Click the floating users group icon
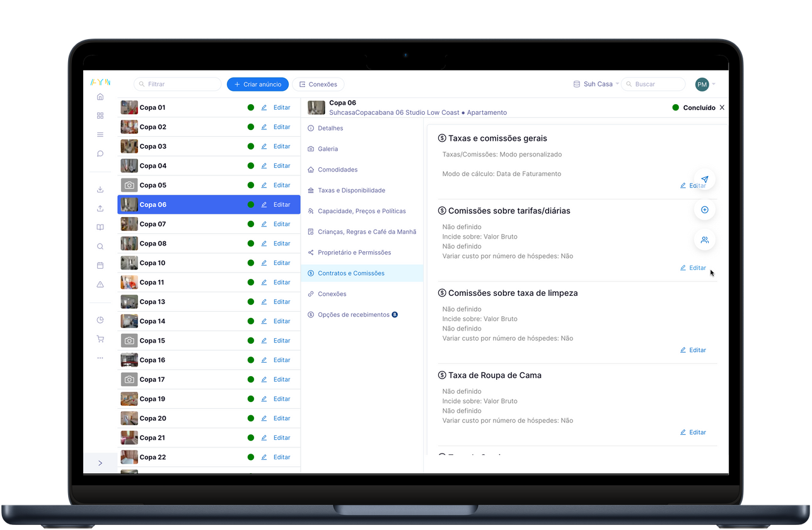 click(x=704, y=240)
